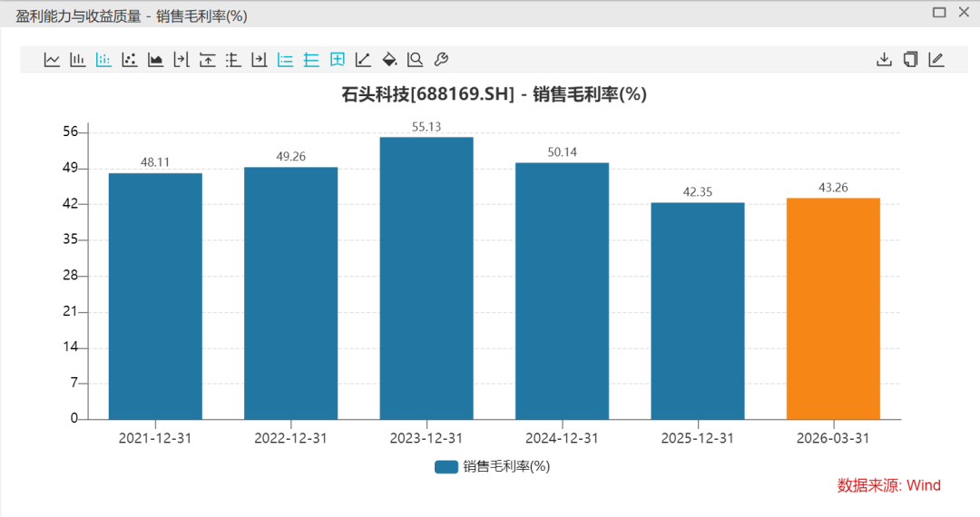This screenshot has height=517, width=980.
Task: Select the 2022-12-31 bar
Action: point(291,294)
